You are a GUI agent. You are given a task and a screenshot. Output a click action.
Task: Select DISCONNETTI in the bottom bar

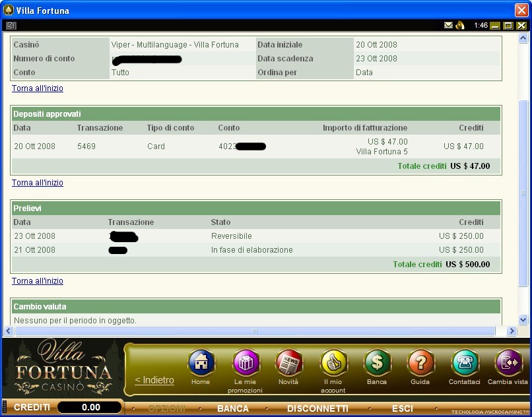tap(317, 408)
